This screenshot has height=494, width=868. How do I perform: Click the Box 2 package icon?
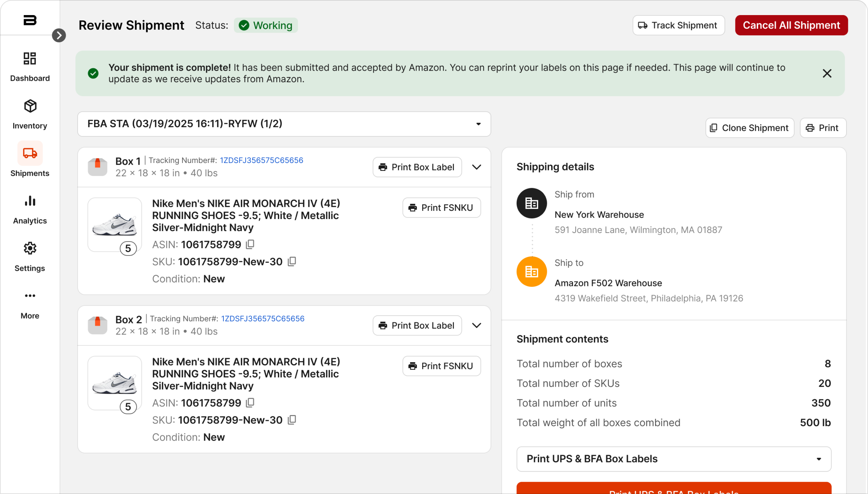98,325
